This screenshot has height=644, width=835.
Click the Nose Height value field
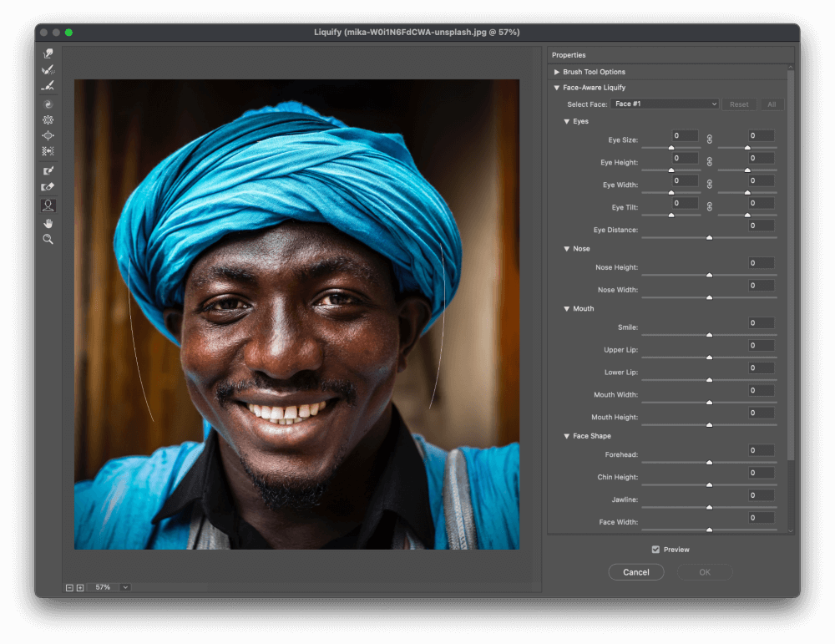(x=761, y=263)
